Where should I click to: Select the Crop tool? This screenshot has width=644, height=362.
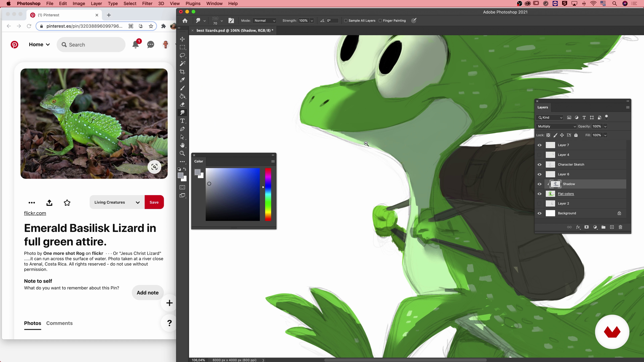click(x=182, y=72)
